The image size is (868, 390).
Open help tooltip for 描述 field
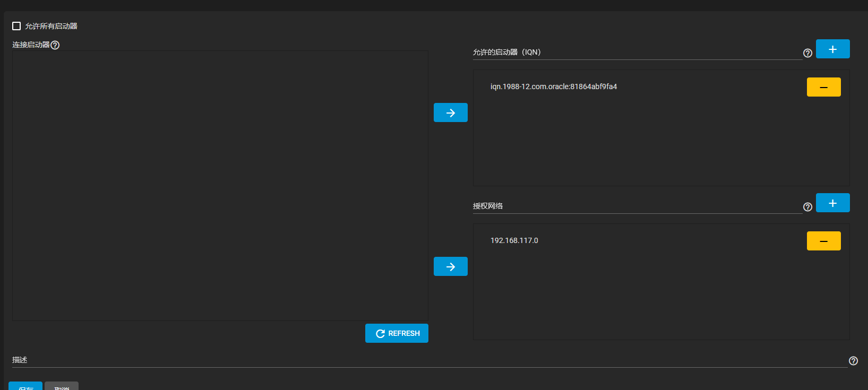coord(853,361)
